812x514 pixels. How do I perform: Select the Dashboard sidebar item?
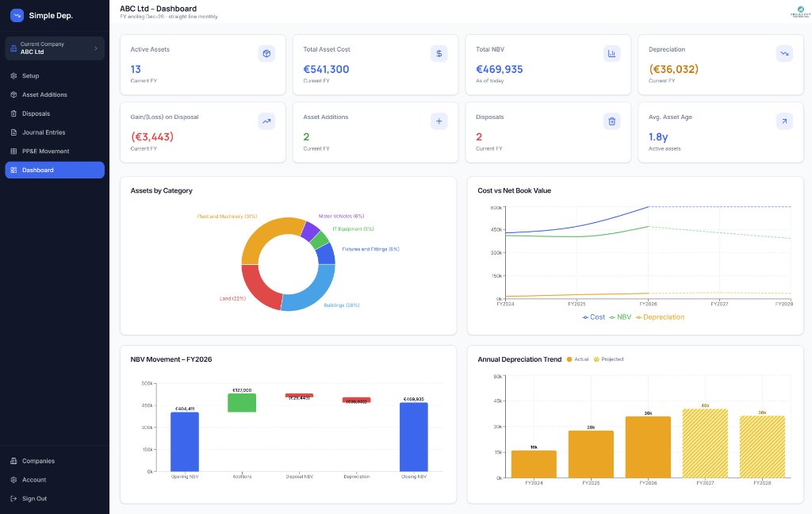point(55,170)
